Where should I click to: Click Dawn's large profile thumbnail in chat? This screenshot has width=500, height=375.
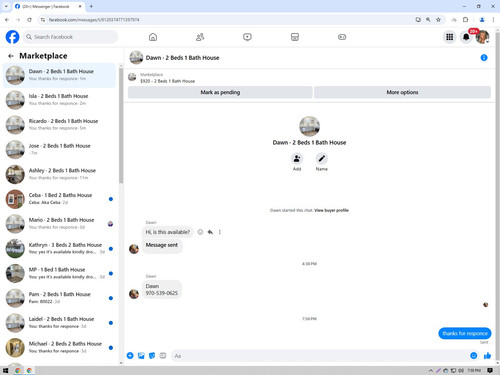click(309, 126)
